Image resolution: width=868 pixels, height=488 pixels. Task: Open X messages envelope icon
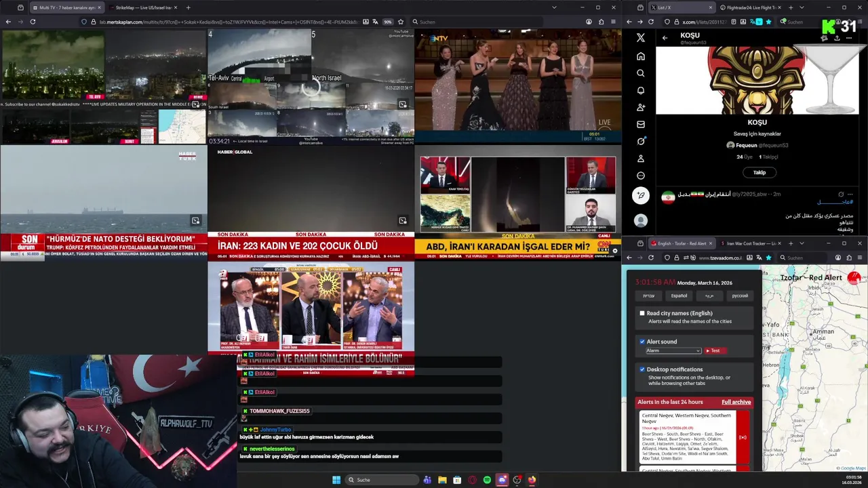(x=641, y=124)
